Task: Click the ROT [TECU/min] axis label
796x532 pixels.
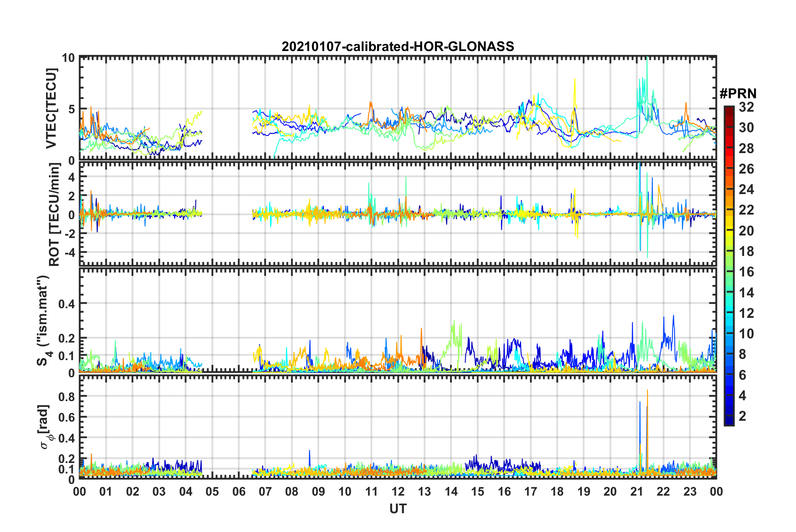Action: pyautogui.click(x=54, y=215)
